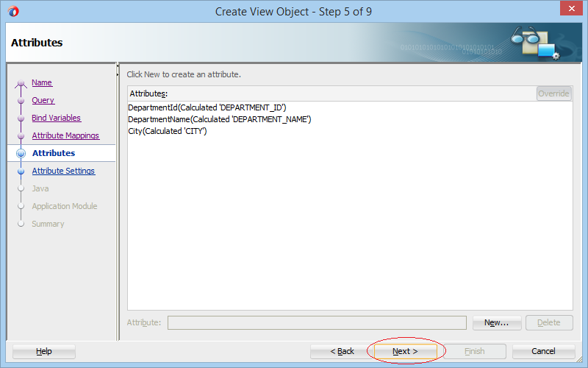This screenshot has width=588, height=368.
Task: Click the Bind Variables step bullet
Action: pyautogui.click(x=21, y=118)
